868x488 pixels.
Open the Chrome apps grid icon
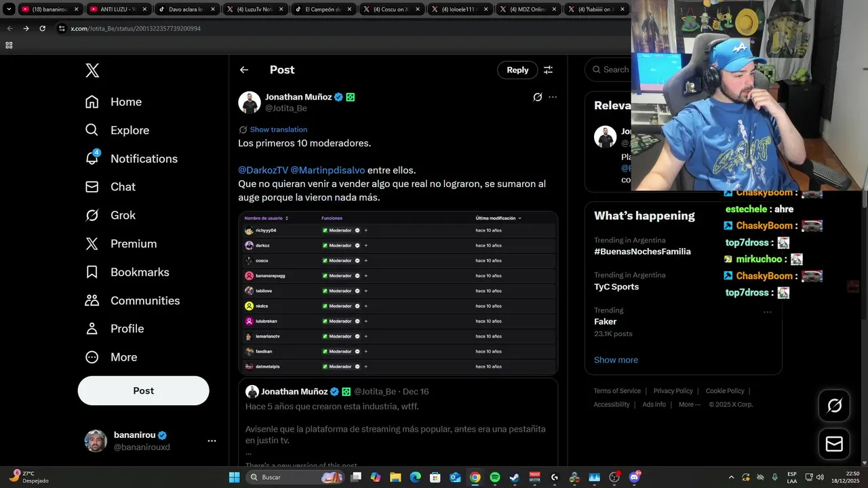9,45
